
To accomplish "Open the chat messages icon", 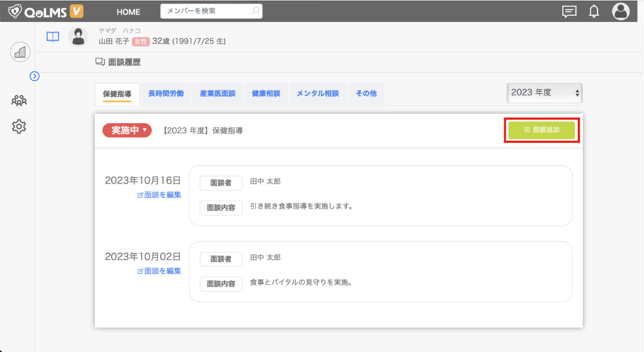I will point(569,11).
